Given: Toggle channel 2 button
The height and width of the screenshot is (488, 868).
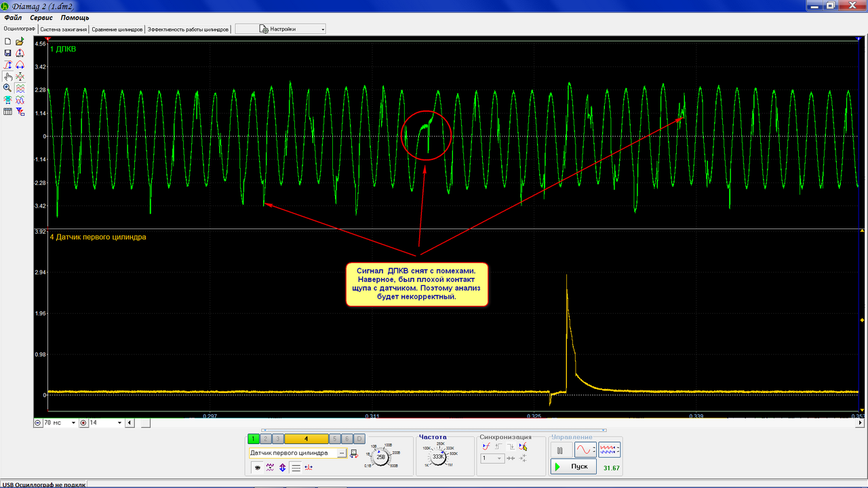Looking at the screenshot, I should [265, 439].
